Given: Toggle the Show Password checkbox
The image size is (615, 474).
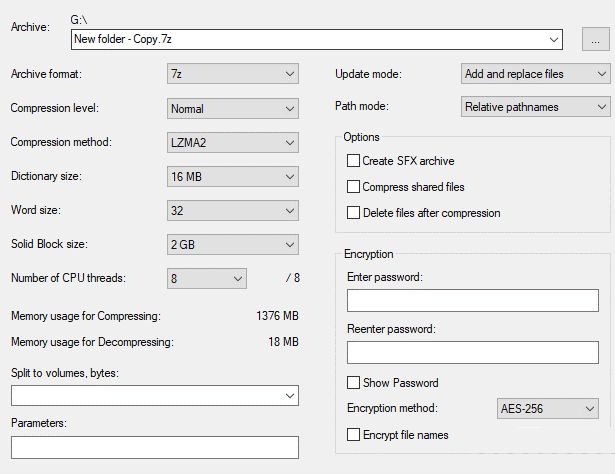Looking at the screenshot, I should [353, 383].
